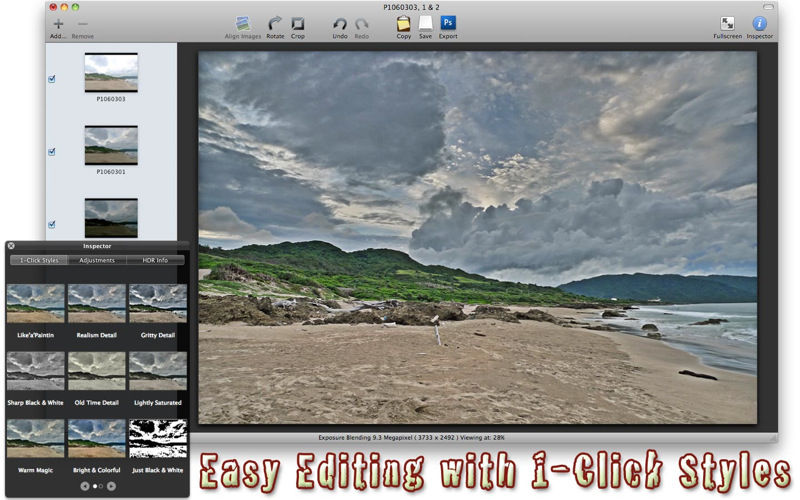Apply the Old Time Detail style
800x500 pixels.
click(96, 371)
